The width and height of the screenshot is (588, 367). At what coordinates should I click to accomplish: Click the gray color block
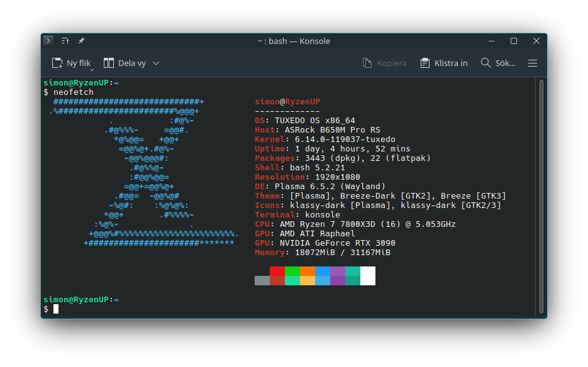[262, 280]
